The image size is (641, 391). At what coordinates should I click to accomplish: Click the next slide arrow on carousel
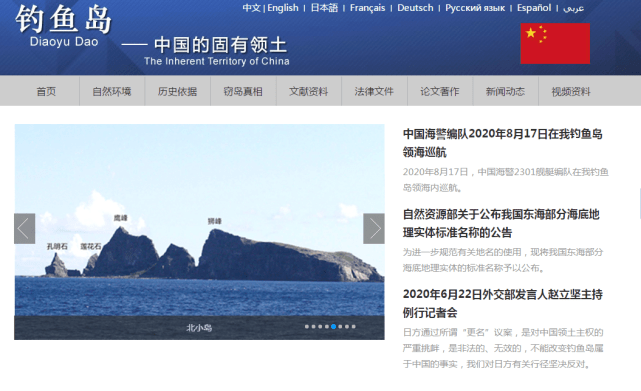tap(374, 229)
